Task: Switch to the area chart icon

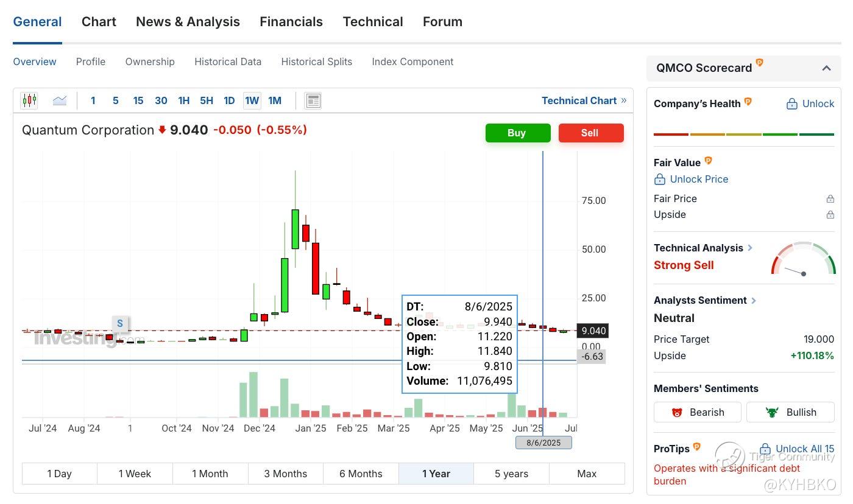Action: coord(60,100)
